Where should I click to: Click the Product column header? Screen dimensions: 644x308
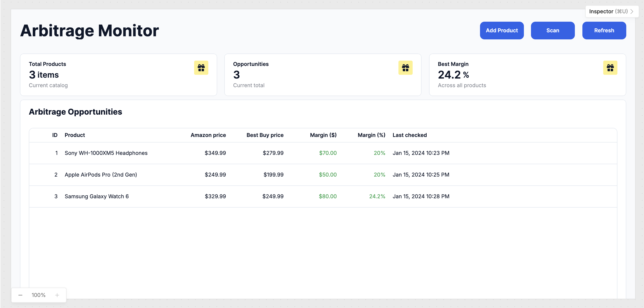[x=75, y=135]
